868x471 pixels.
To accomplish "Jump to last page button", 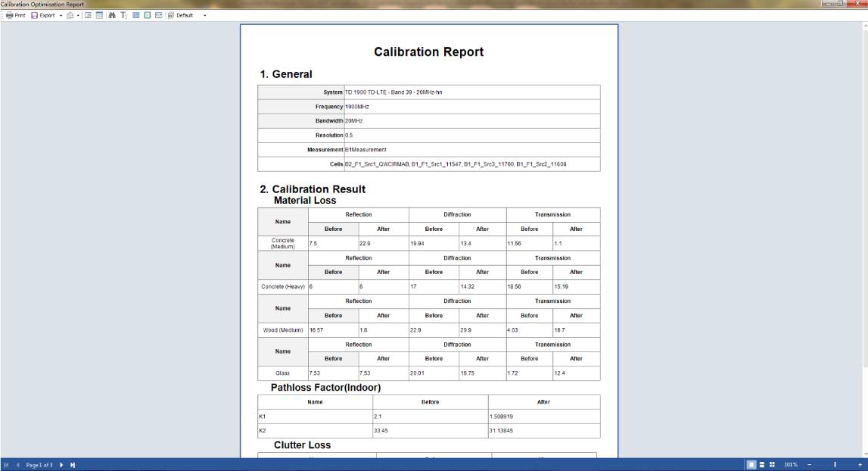I will (x=73, y=464).
